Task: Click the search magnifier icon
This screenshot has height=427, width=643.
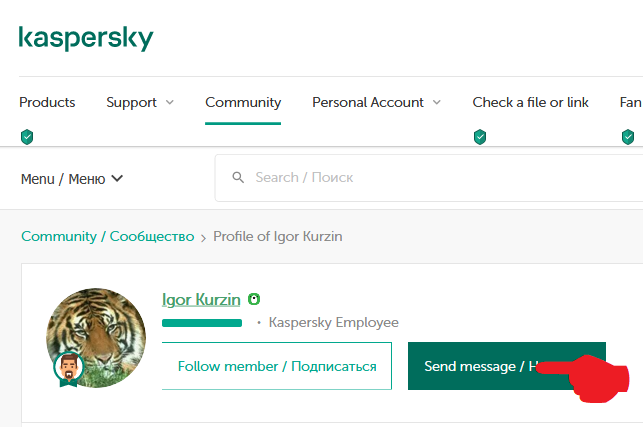Action: coord(238,178)
